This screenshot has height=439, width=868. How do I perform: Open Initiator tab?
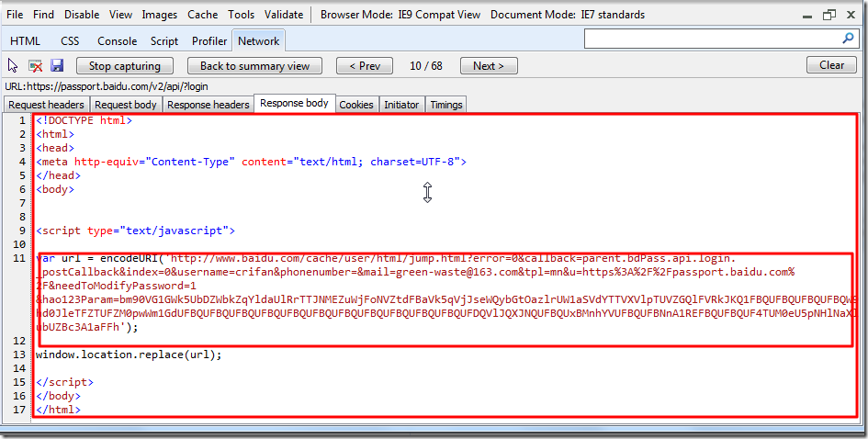coord(402,105)
